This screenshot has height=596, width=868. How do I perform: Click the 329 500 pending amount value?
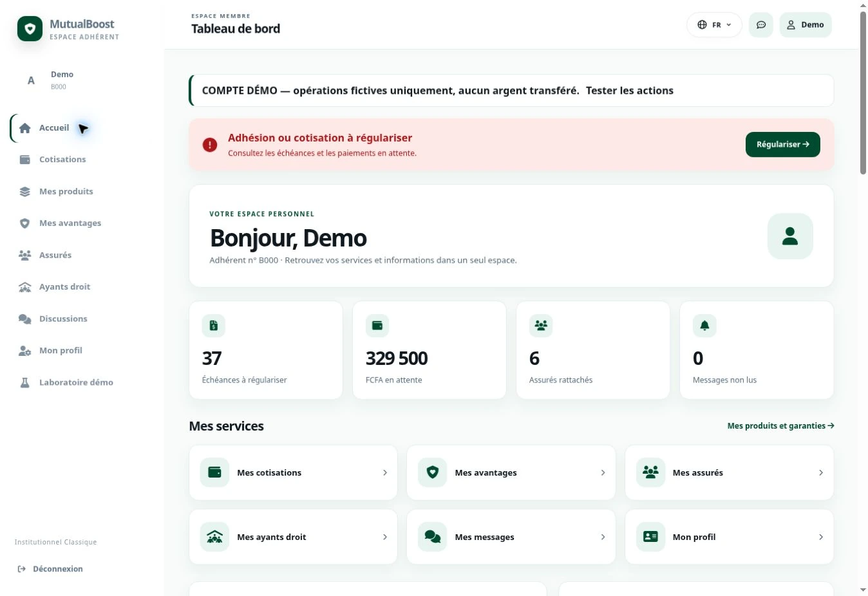pos(397,359)
